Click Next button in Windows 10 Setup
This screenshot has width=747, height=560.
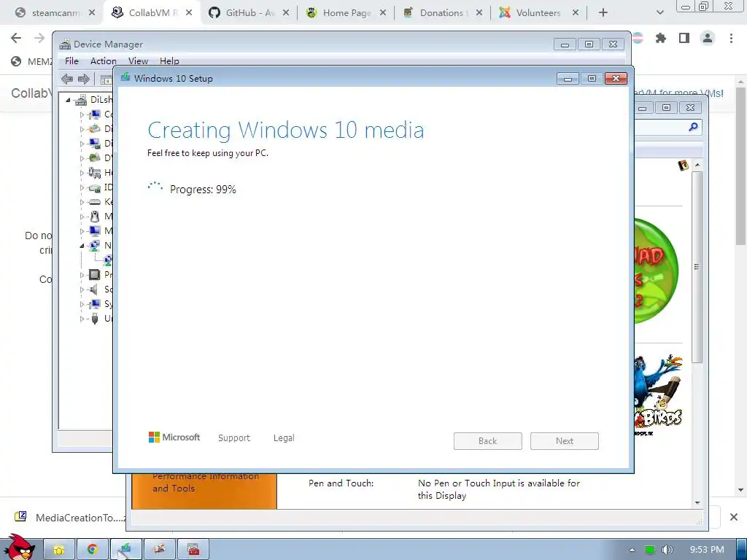(x=565, y=441)
